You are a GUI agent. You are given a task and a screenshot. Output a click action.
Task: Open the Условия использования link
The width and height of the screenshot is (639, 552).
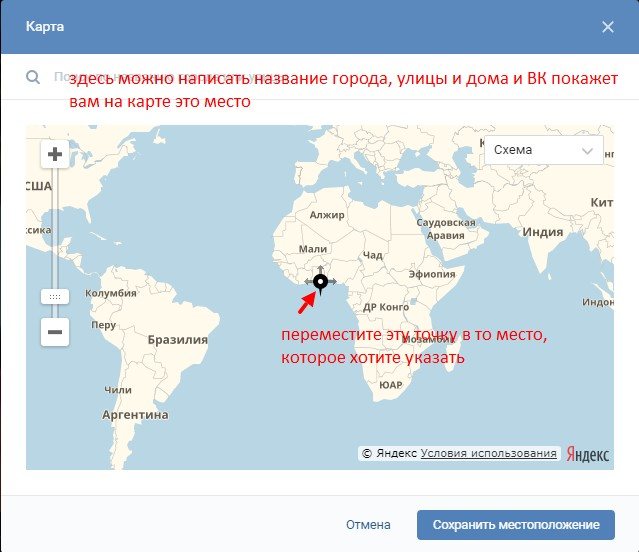coord(489,453)
